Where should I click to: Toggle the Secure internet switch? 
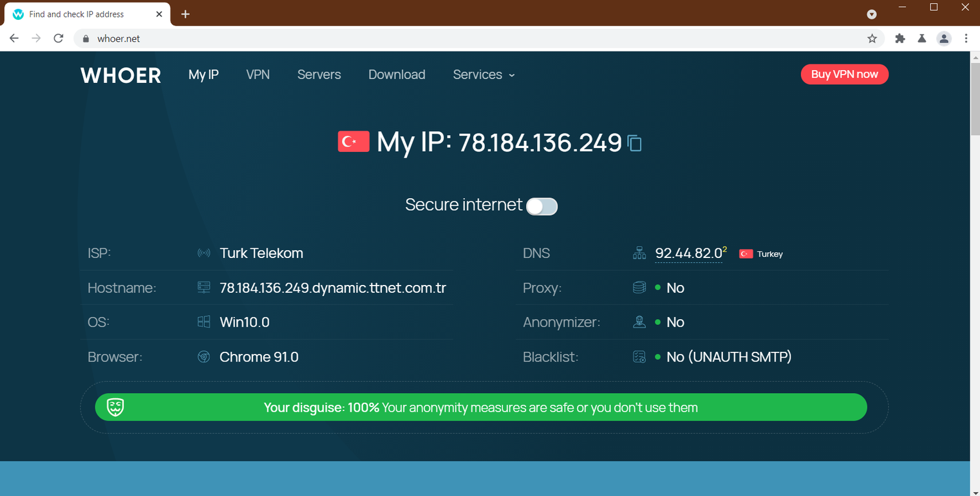coord(542,206)
